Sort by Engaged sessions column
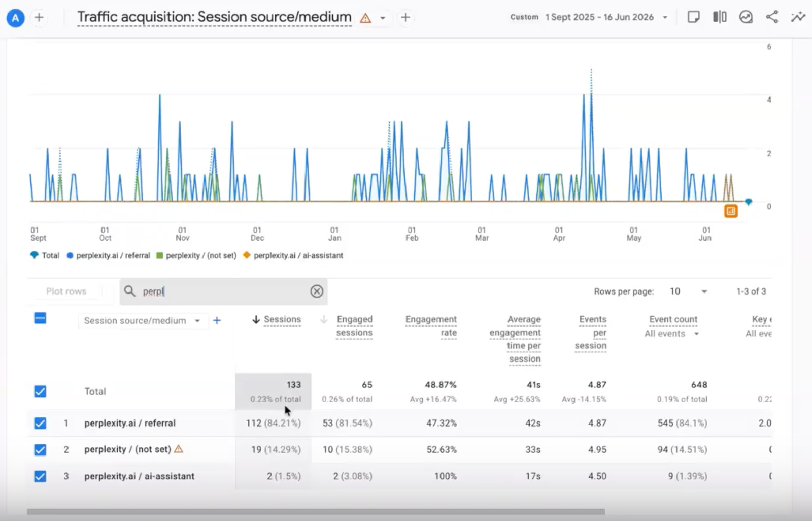This screenshot has height=521, width=812. pos(354,326)
